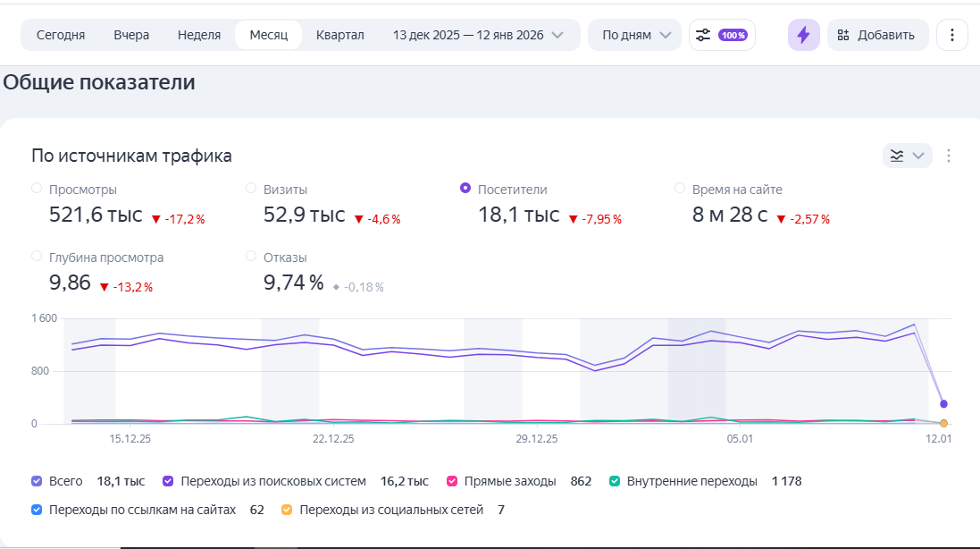The image size is (980, 549).
Task: Expand the По дням grouping dropdown
Action: (635, 35)
